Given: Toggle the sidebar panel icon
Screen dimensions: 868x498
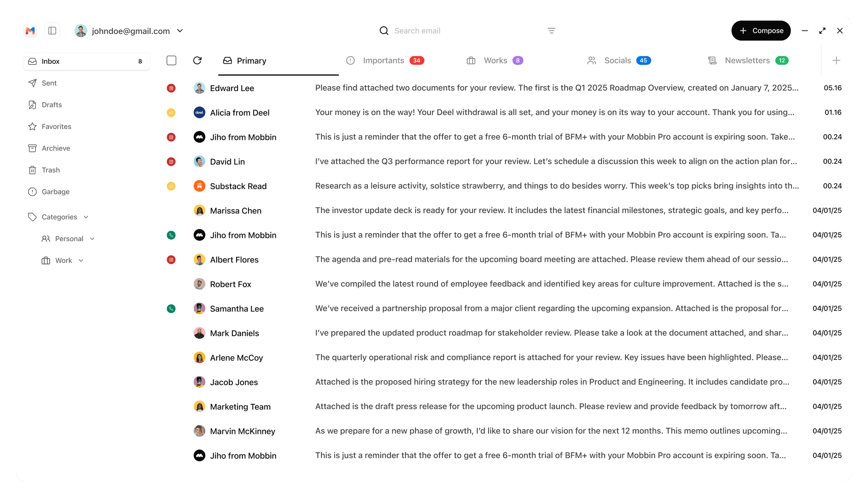Looking at the screenshot, I should coord(52,31).
